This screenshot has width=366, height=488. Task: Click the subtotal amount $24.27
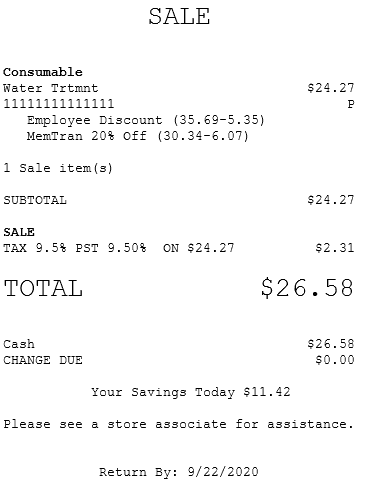[330, 200]
